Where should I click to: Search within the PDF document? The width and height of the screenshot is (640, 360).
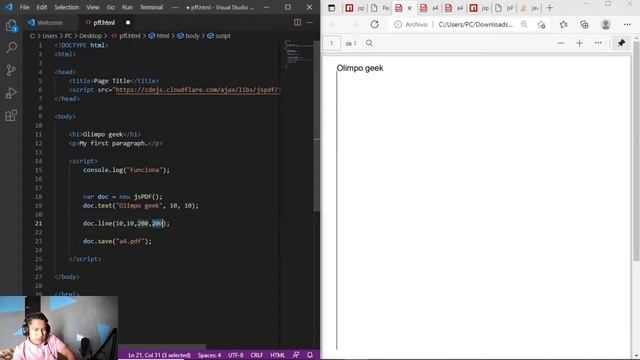[369, 43]
